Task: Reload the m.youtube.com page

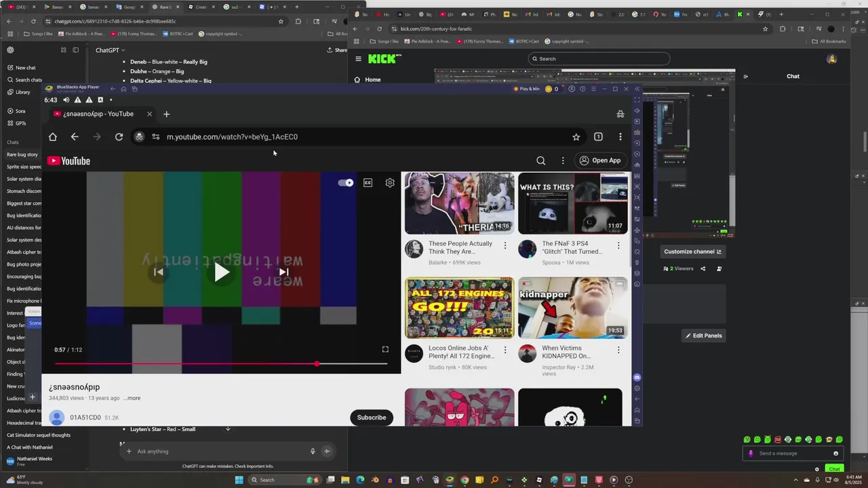Action: pos(119,137)
